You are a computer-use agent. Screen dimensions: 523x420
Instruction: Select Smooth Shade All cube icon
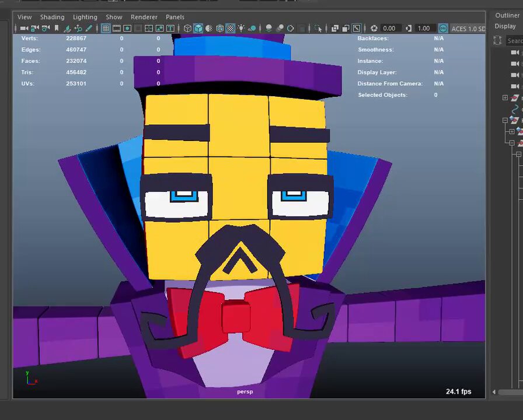[x=198, y=29]
